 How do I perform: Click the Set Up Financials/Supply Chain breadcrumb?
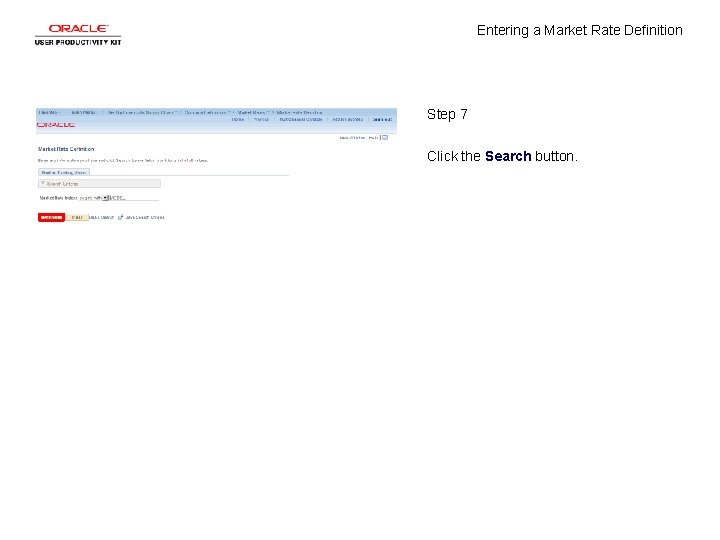coord(141,112)
